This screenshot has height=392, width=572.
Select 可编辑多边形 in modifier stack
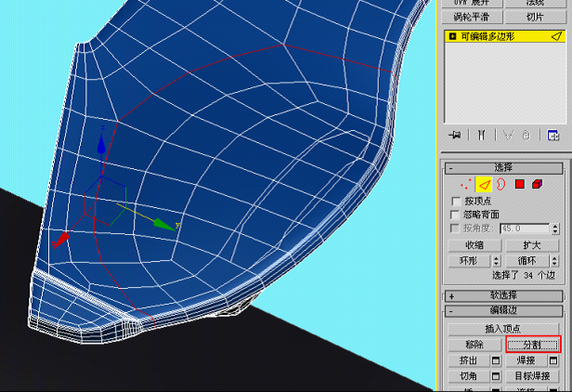coord(505,36)
